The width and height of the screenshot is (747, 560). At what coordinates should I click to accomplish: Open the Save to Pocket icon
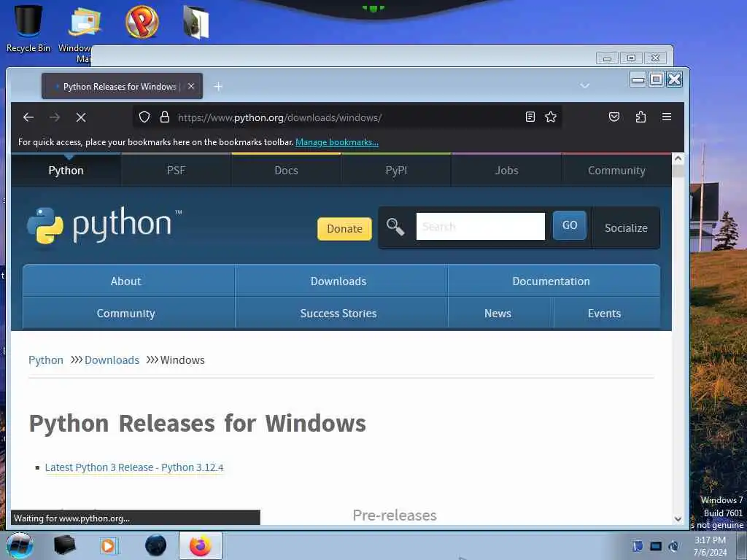[x=614, y=117]
